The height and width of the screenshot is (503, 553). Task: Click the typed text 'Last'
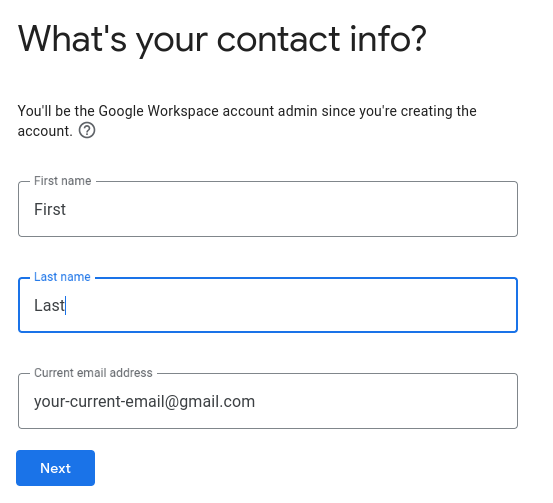(x=49, y=305)
